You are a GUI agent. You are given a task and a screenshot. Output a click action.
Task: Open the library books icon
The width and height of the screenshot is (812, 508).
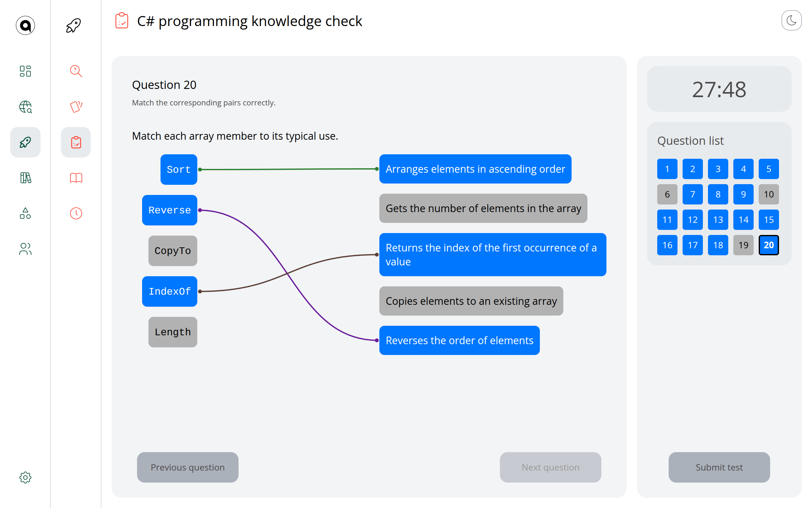click(x=25, y=178)
